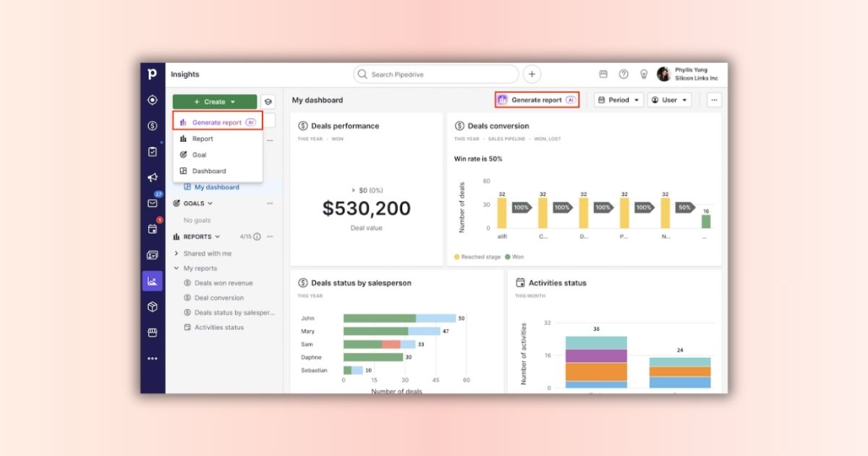Click the graduation cap learning icon
The width and height of the screenshot is (868, 456).
(x=268, y=102)
